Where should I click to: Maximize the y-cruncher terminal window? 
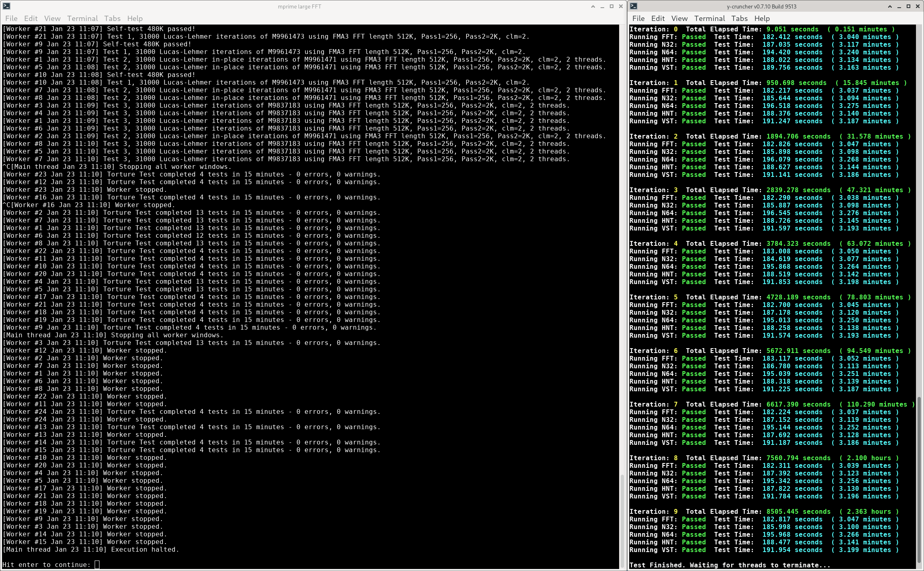click(908, 6)
